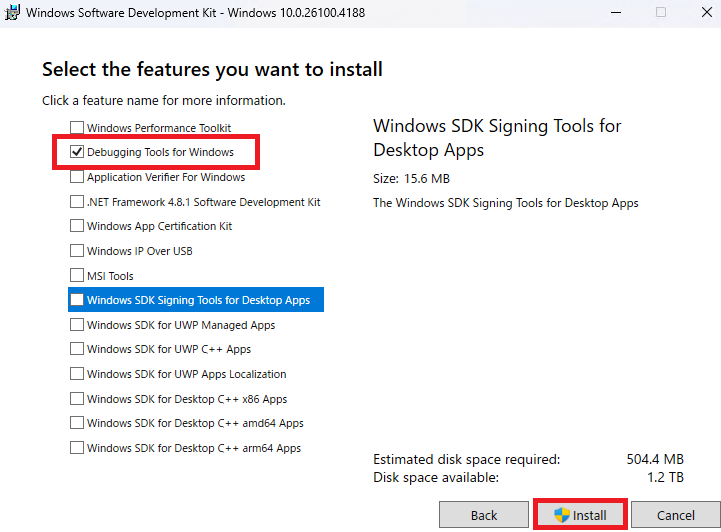Enable Windows SDK for Desktop C++ x86 Apps
This screenshot has height=532, width=721.
[77, 399]
